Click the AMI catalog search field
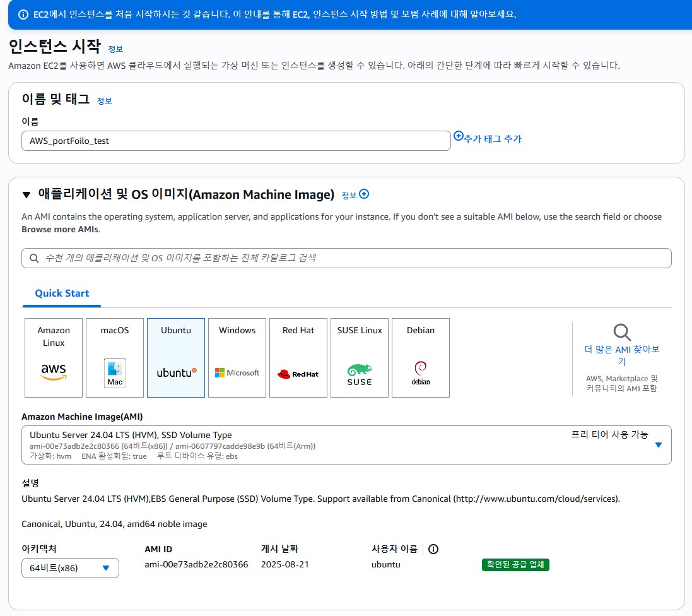 pyautogui.click(x=346, y=258)
